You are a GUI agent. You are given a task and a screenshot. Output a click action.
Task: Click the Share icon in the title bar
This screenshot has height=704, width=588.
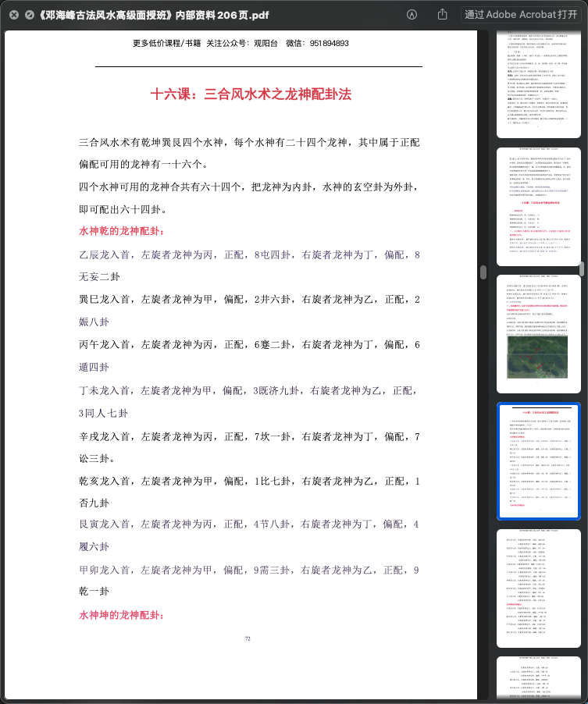click(442, 14)
